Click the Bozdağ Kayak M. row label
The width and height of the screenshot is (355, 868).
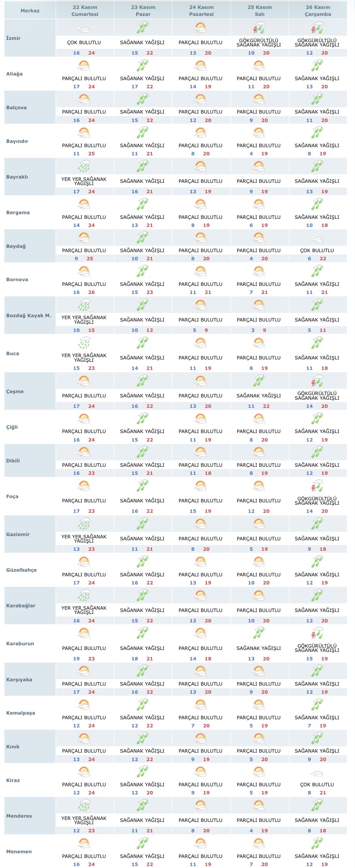tap(29, 316)
